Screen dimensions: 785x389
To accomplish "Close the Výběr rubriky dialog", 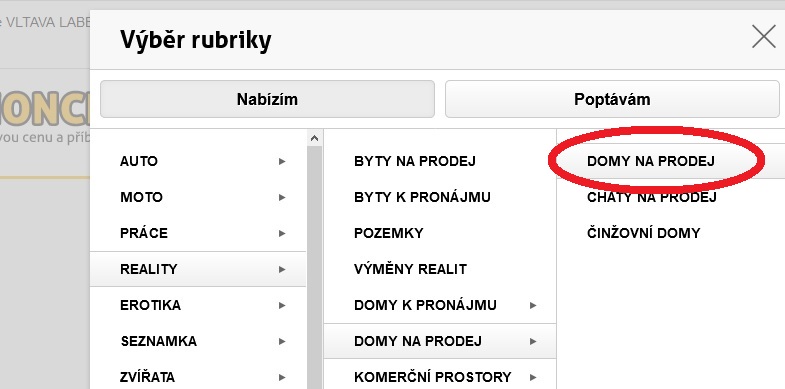I will (763, 37).
